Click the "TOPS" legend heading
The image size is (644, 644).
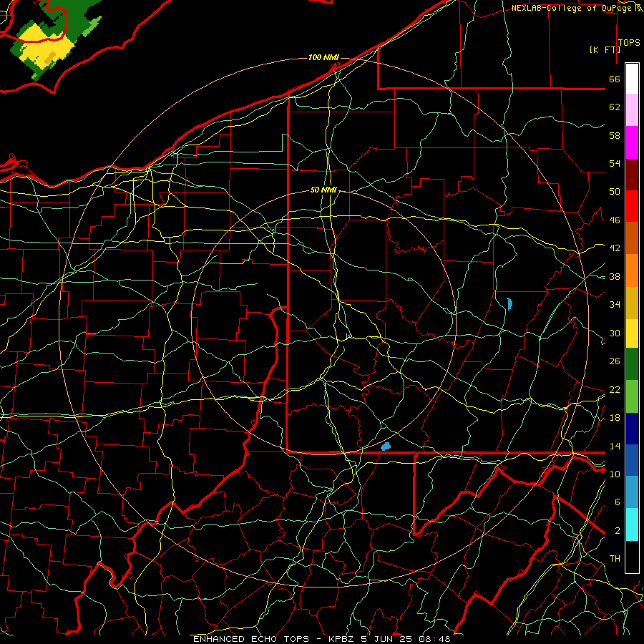629,42
